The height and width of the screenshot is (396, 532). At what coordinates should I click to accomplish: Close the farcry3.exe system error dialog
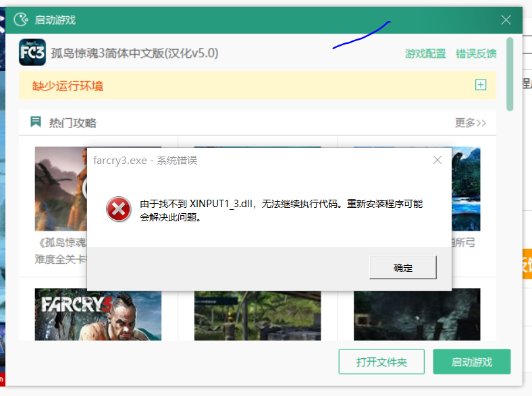click(x=437, y=160)
